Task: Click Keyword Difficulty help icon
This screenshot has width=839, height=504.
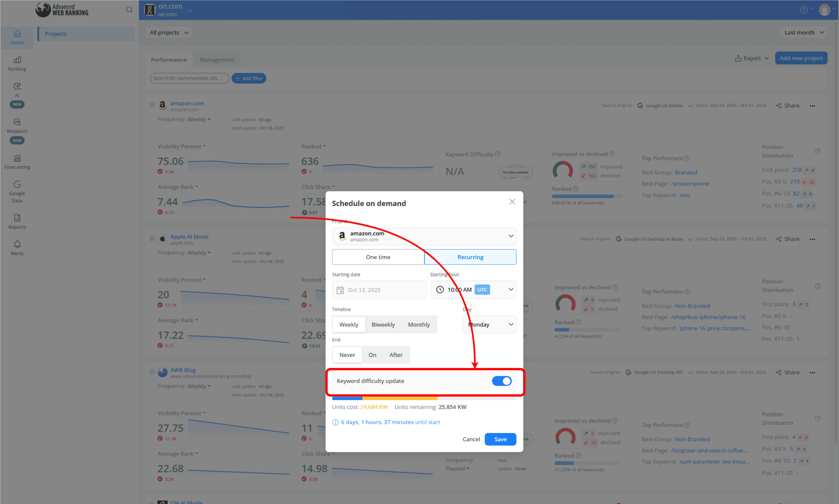Action: point(497,154)
